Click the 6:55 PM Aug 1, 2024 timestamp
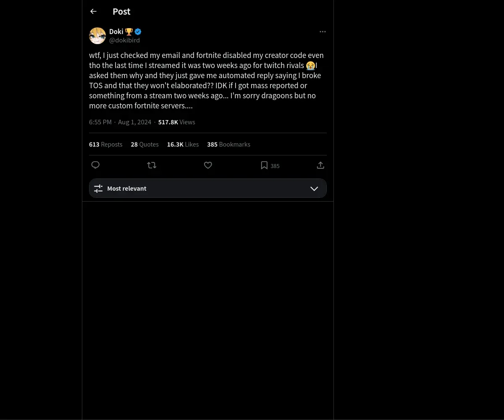 120,122
